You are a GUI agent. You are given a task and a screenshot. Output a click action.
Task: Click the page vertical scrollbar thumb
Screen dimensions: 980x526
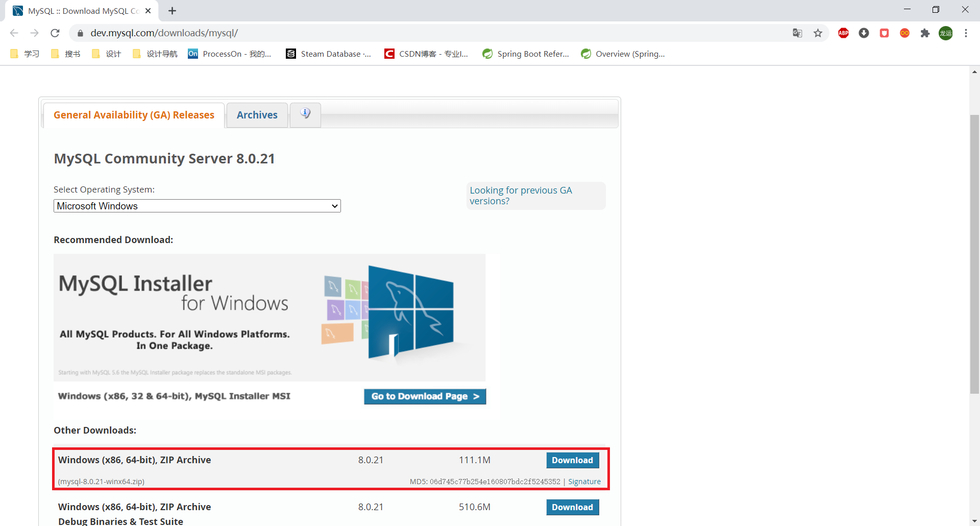pos(974,254)
